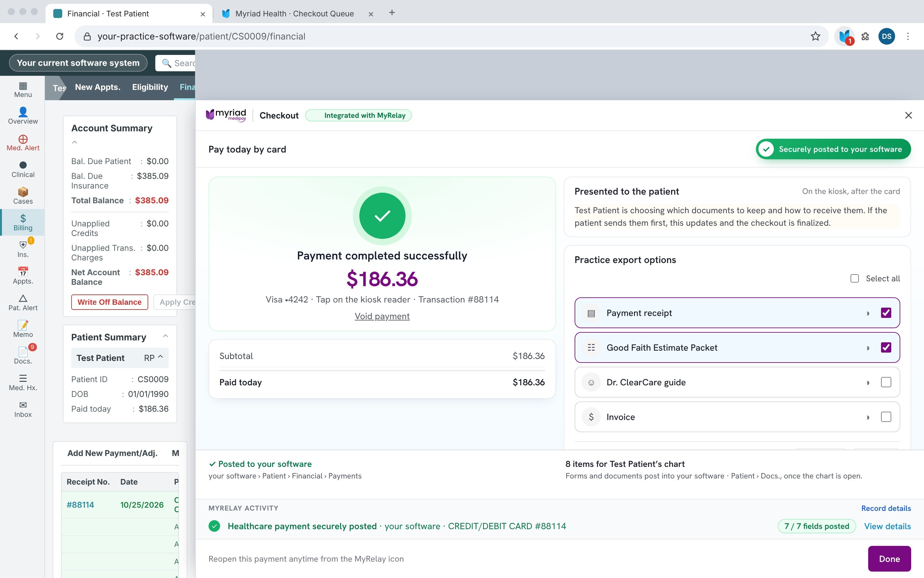Click the Dr. ClearCare guide smiley icon
Screen dimensions: 924x578
(x=591, y=382)
